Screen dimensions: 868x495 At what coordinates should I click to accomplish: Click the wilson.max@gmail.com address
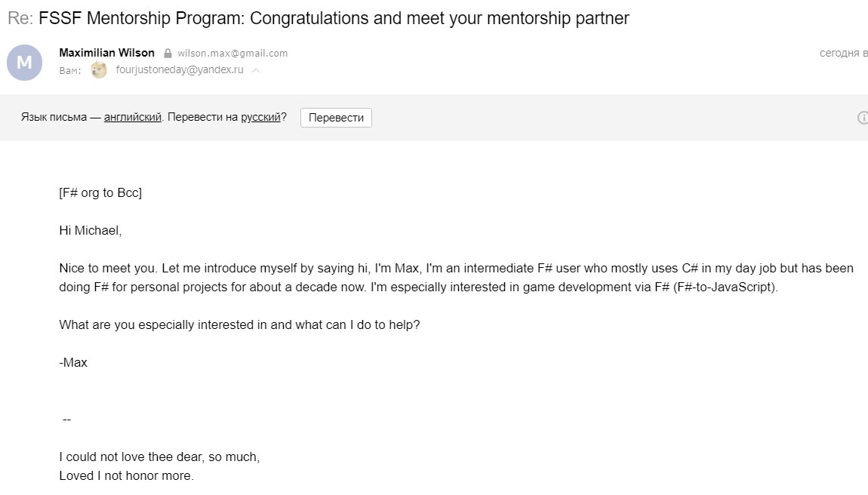click(x=232, y=53)
